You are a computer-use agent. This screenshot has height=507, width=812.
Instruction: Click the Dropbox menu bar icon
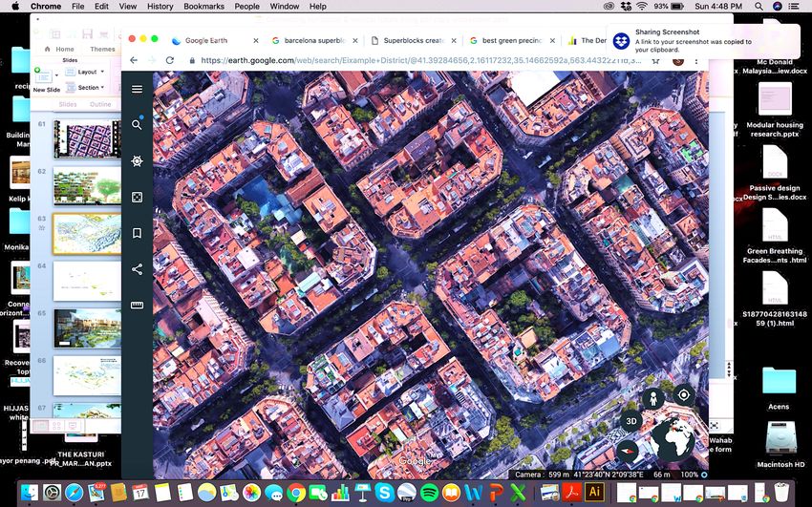point(626,7)
